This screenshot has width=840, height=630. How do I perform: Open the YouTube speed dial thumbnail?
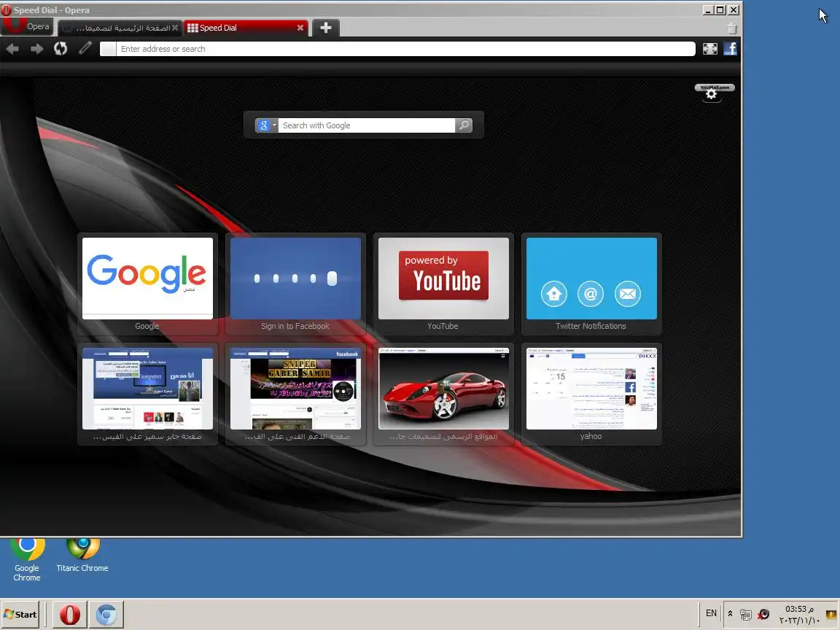[x=443, y=279]
